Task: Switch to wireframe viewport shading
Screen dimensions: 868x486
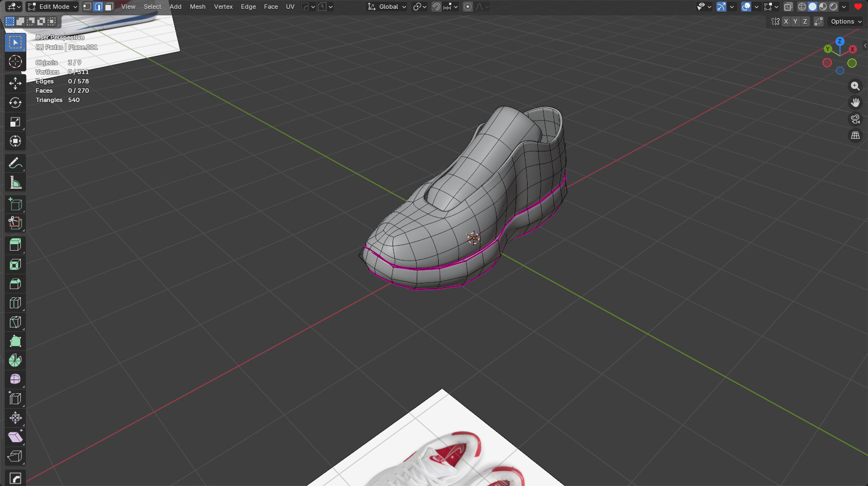Action: tap(802, 7)
